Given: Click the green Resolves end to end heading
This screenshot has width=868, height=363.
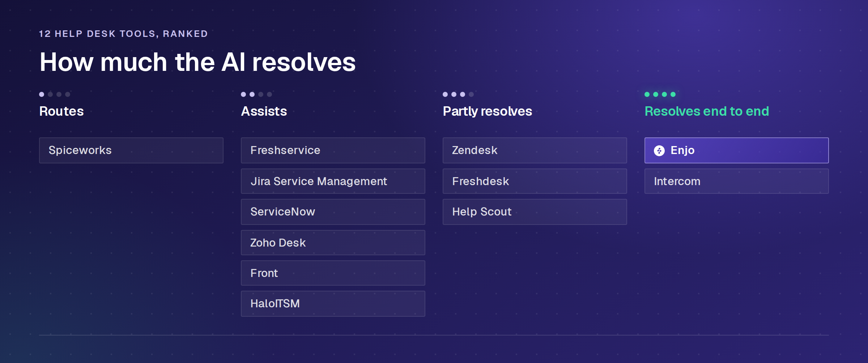Looking at the screenshot, I should [707, 111].
